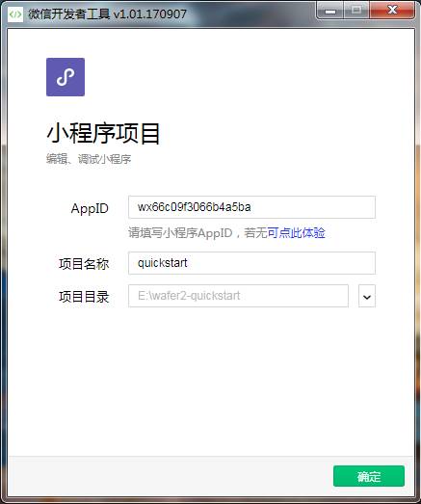Screen dimensions: 421x504
Task: Click the 小程序项目 heading
Action: point(103,133)
